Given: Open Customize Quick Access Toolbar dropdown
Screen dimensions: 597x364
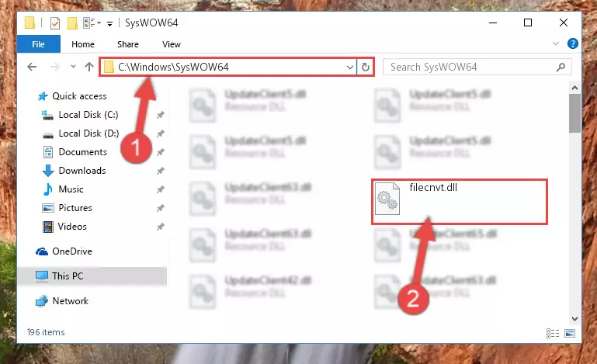Looking at the screenshot, I should point(109,23).
